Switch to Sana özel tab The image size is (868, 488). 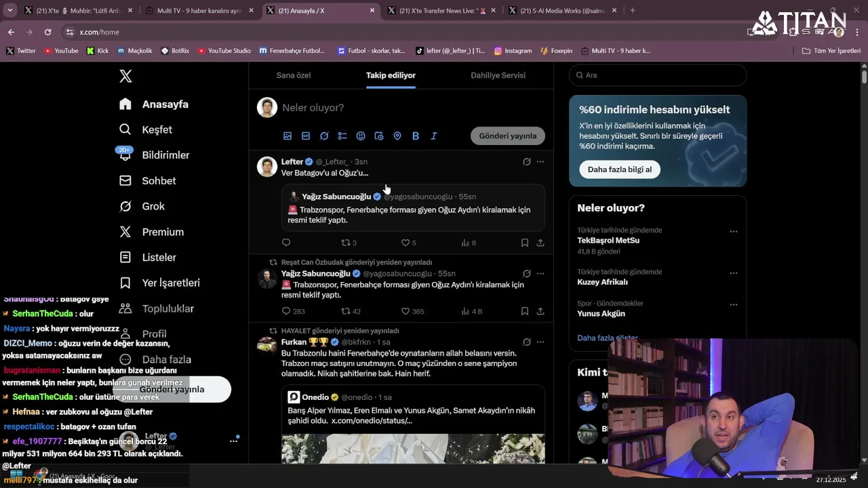294,75
